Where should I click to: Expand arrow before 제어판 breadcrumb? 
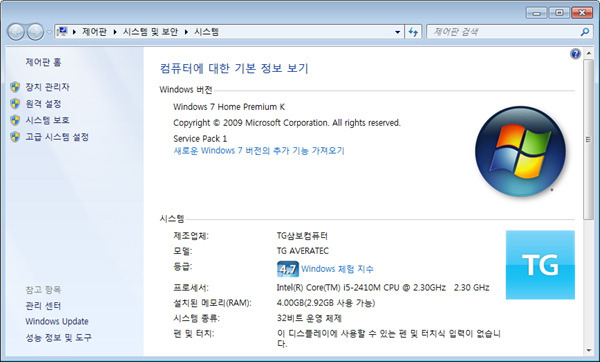[x=74, y=32]
